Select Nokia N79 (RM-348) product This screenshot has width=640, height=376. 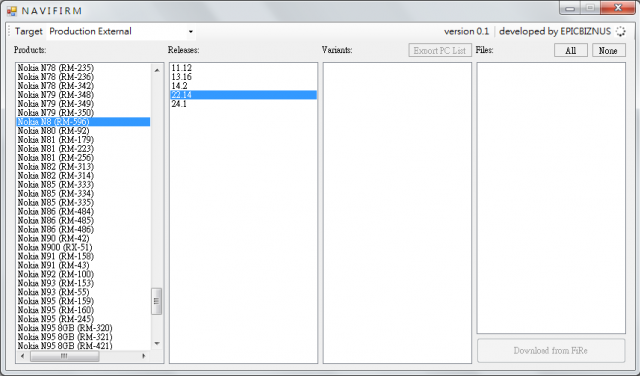[x=83, y=95]
